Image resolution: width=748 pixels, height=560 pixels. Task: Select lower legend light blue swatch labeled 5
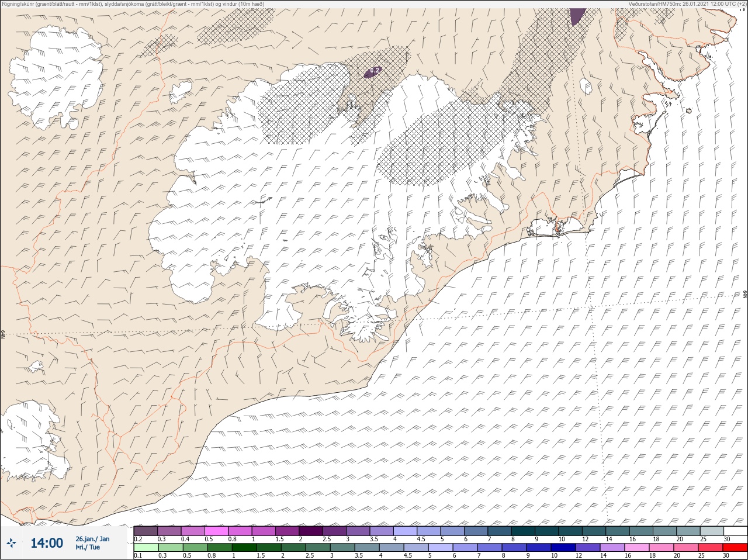(x=440, y=548)
